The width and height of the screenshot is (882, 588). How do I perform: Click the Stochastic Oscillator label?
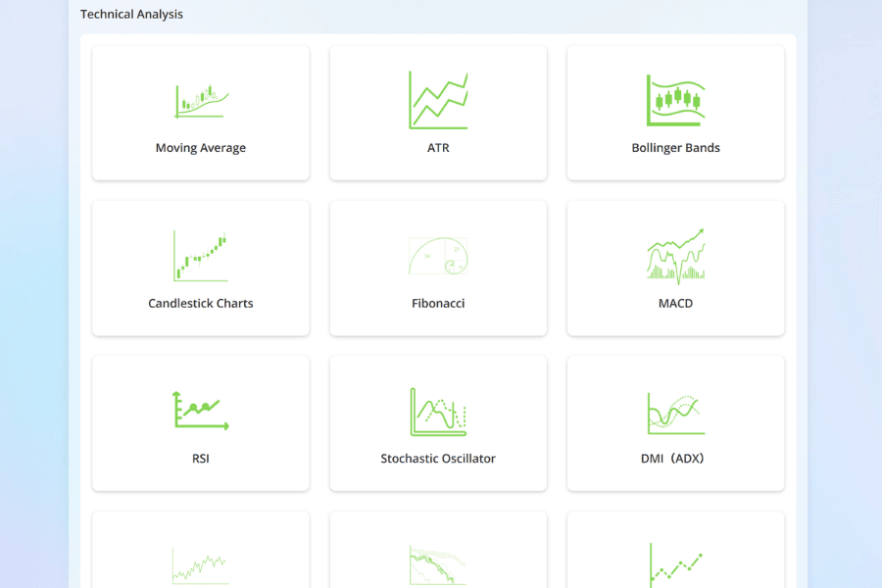tap(438, 459)
